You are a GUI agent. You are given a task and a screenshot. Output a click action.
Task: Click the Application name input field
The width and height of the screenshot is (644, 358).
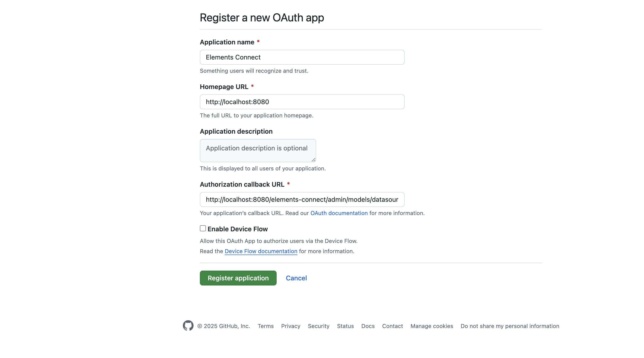click(x=302, y=57)
